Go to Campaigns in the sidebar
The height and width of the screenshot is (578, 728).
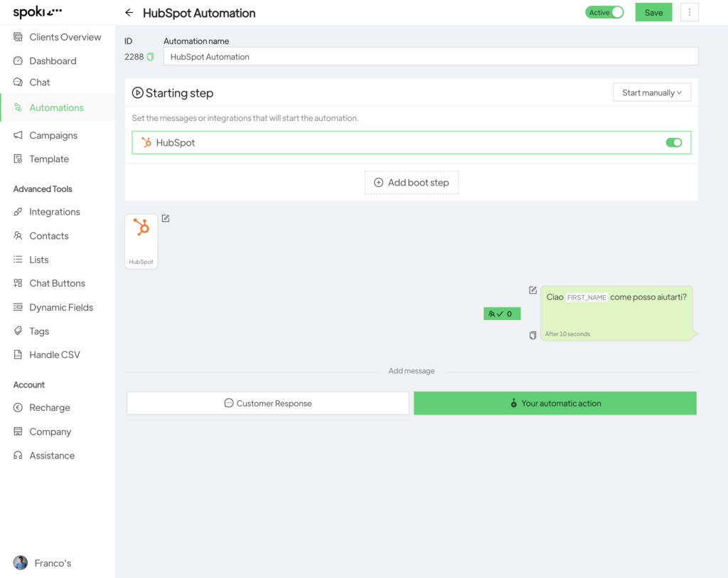pos(53,135)
